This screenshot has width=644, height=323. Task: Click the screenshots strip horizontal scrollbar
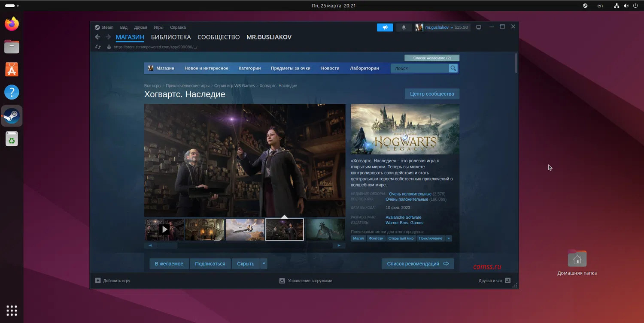245,246
